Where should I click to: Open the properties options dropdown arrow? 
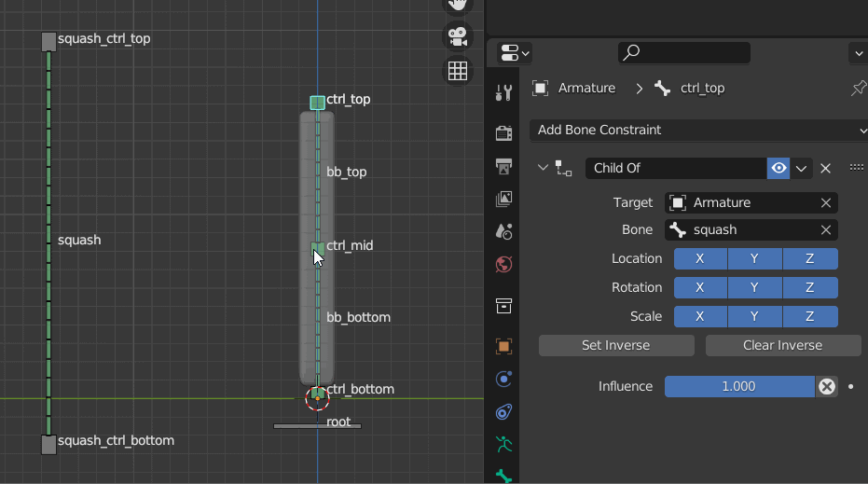(x=859, y=53)
